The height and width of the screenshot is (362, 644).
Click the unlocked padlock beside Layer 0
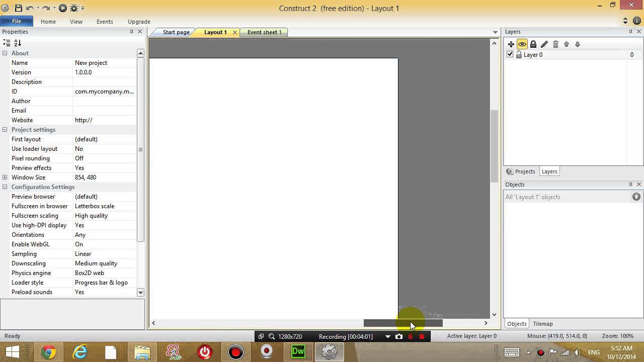(519, 55)
